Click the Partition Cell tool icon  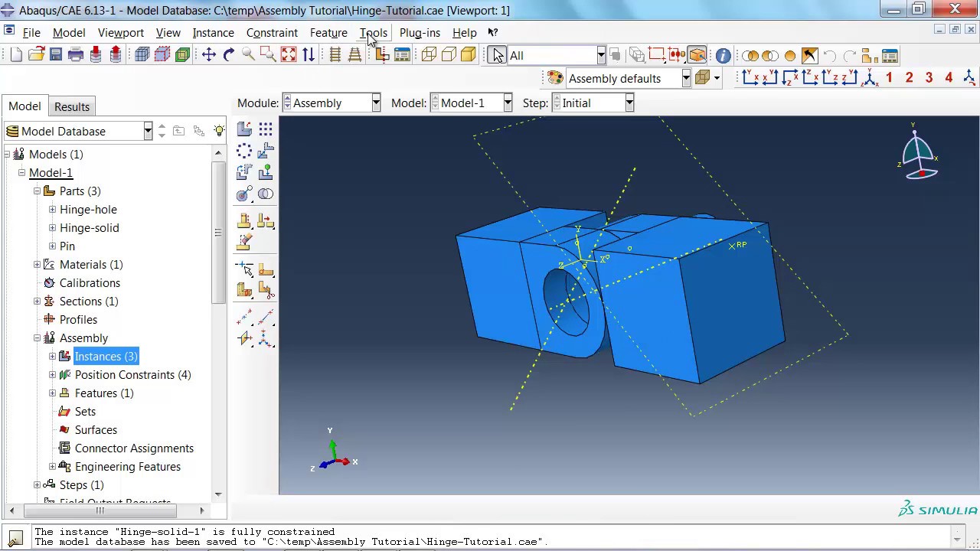244,290
